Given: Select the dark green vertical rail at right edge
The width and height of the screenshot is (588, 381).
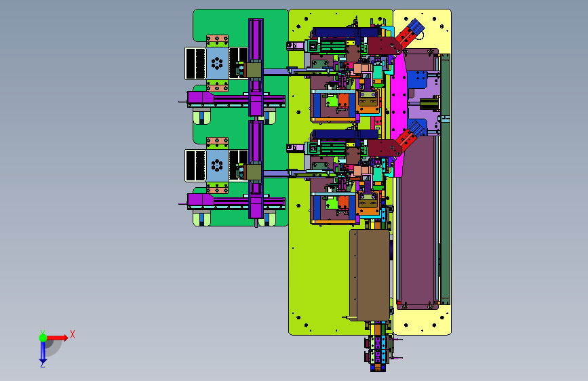Looking at the screenshot, I should pos(446,179).
